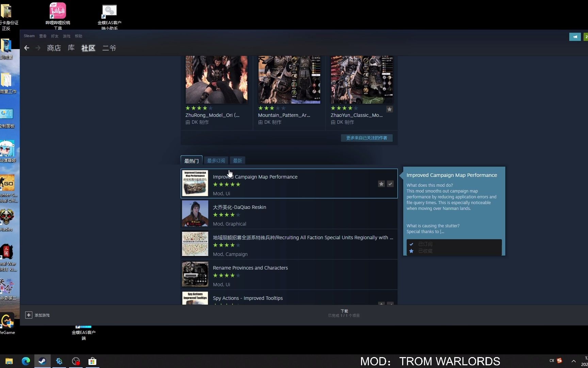Click the gear app icon in taskbar
Screen dimensions: 588x368
59,361
